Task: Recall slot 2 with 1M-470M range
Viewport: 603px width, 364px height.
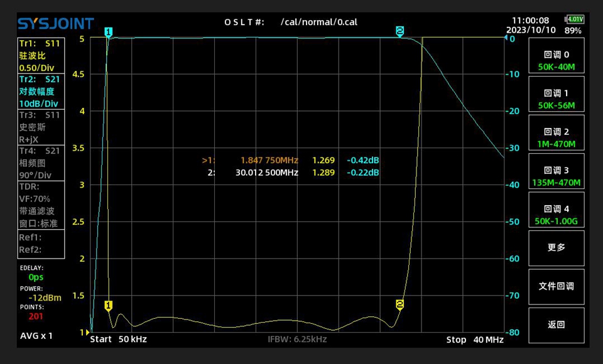Action: tap(556, 137)
